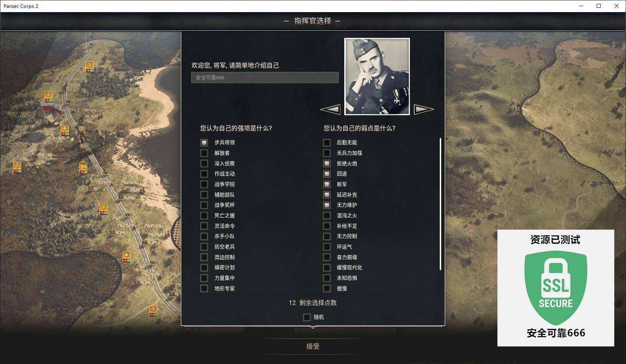Select the unit marker numbered 8 on map

[65, 130]
